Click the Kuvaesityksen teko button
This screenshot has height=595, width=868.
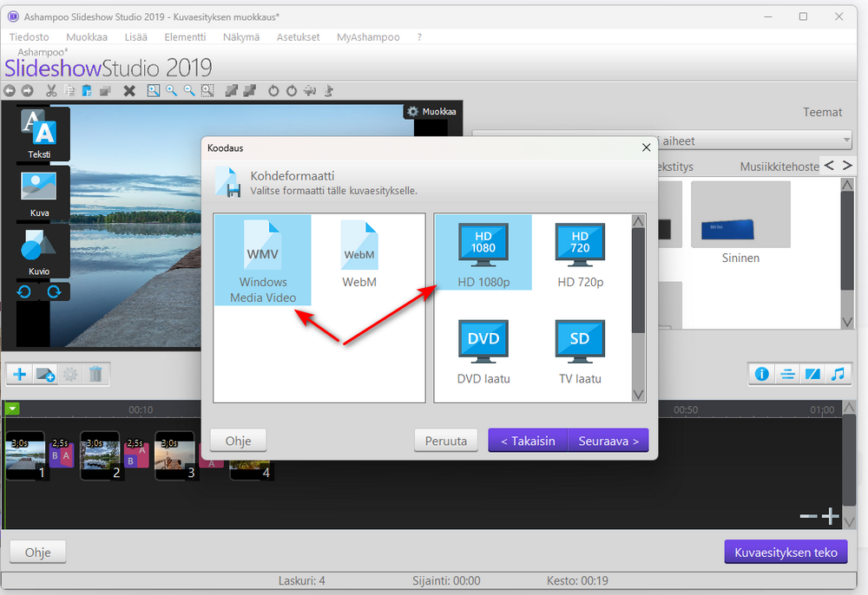(786, 552)
